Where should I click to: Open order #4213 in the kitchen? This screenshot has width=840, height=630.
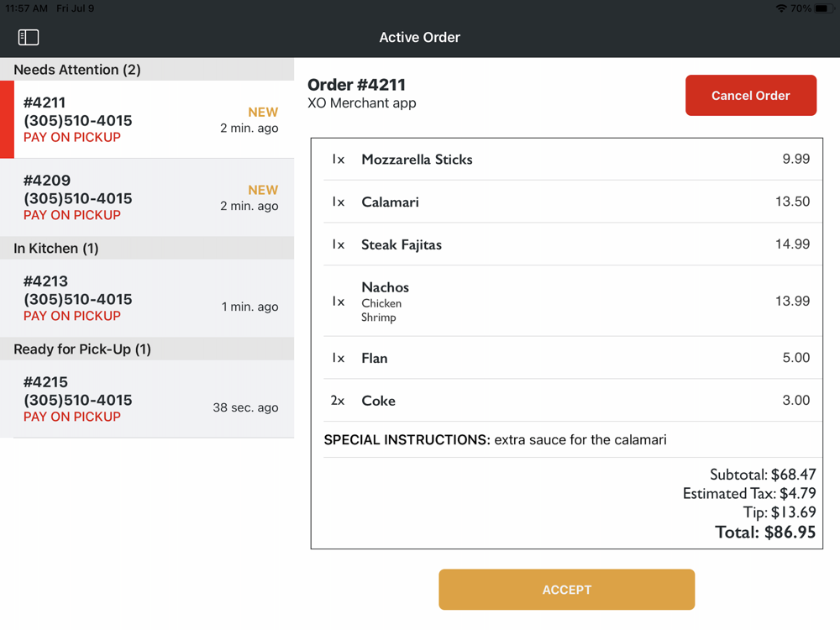147,298
